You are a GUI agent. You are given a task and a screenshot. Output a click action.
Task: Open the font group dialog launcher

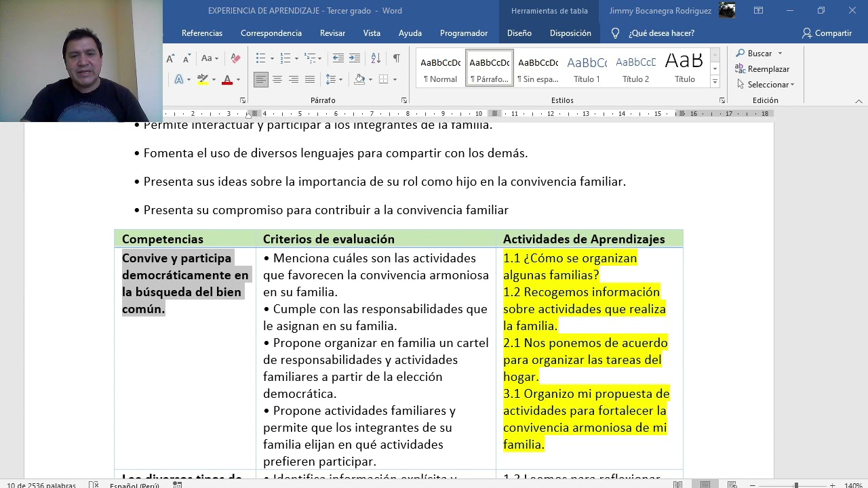(x=243, y=100)
